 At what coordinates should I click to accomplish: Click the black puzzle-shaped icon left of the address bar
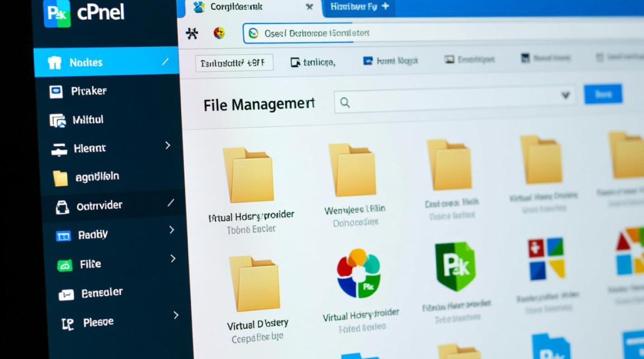point(192,33)
